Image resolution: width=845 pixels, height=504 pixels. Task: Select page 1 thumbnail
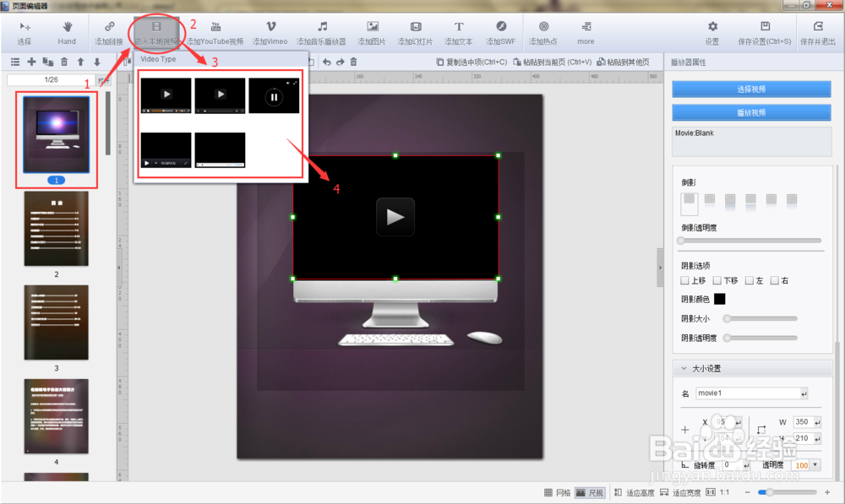[x=56, y=134]
